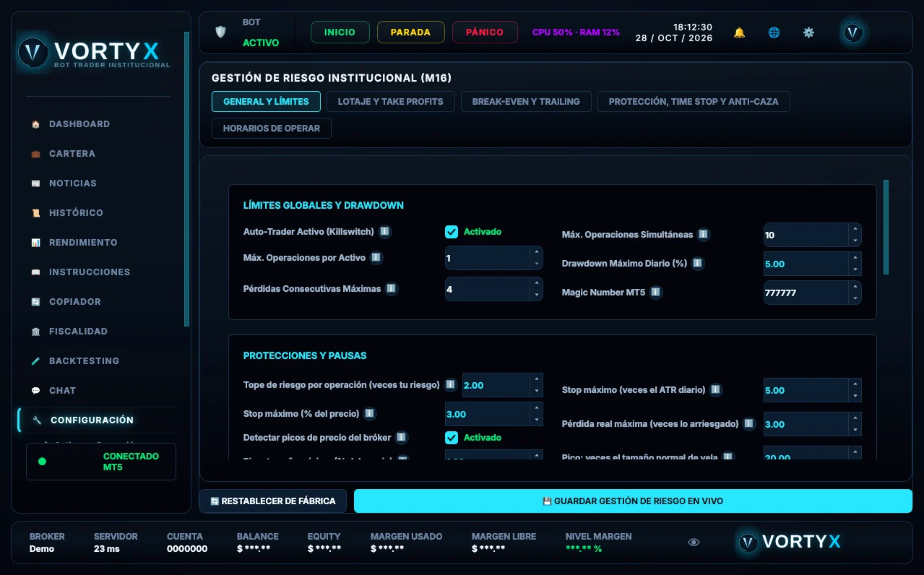This screenshot has height=575, width=924.
Task: Uncheck Detectar picos de precio del bróker
Action: click(x=452, y=438)
